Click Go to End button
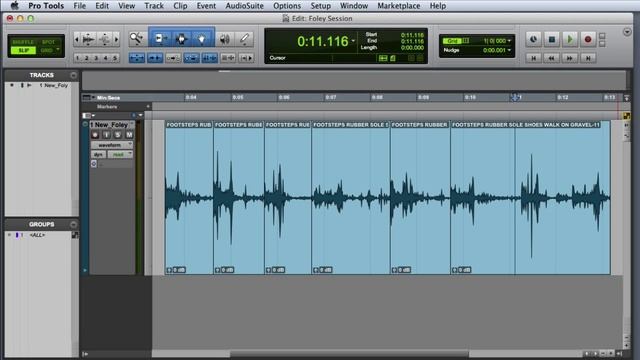The image size is (640, 360). (588, 58)
